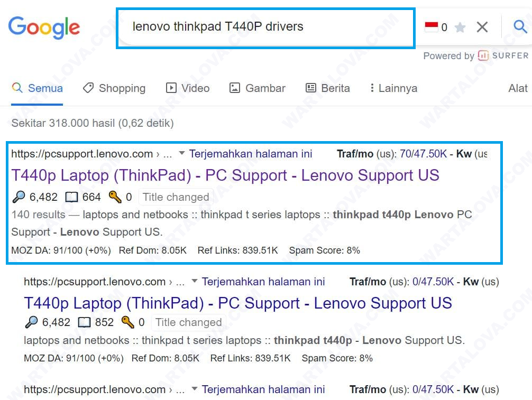Click the star icon in search bar
The height and width of the screenshot is (400, 532).
460,27
